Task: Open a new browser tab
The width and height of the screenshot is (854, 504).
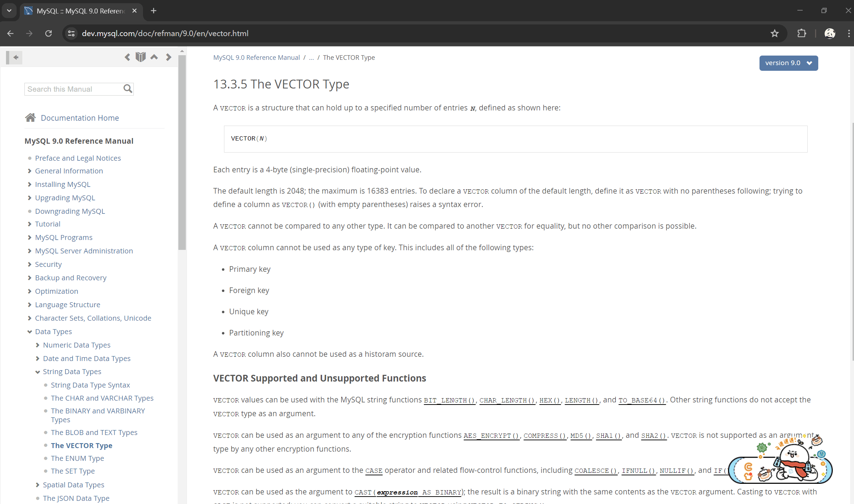Action: pos(154,11)
